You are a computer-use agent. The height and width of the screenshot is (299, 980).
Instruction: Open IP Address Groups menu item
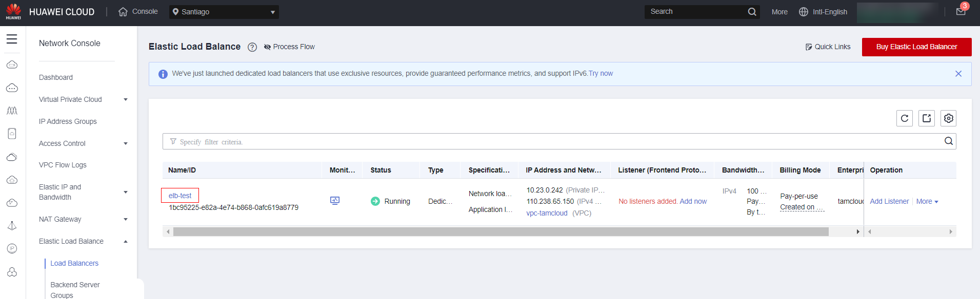coord(68,121)
